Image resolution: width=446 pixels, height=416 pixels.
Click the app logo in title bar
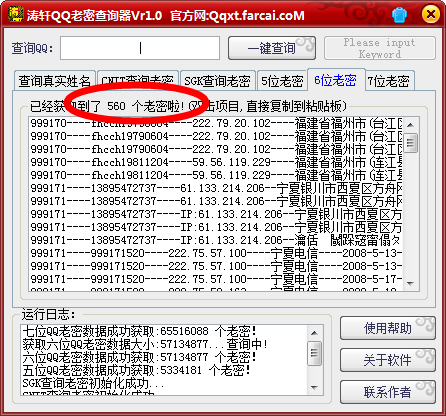[16, 14]
